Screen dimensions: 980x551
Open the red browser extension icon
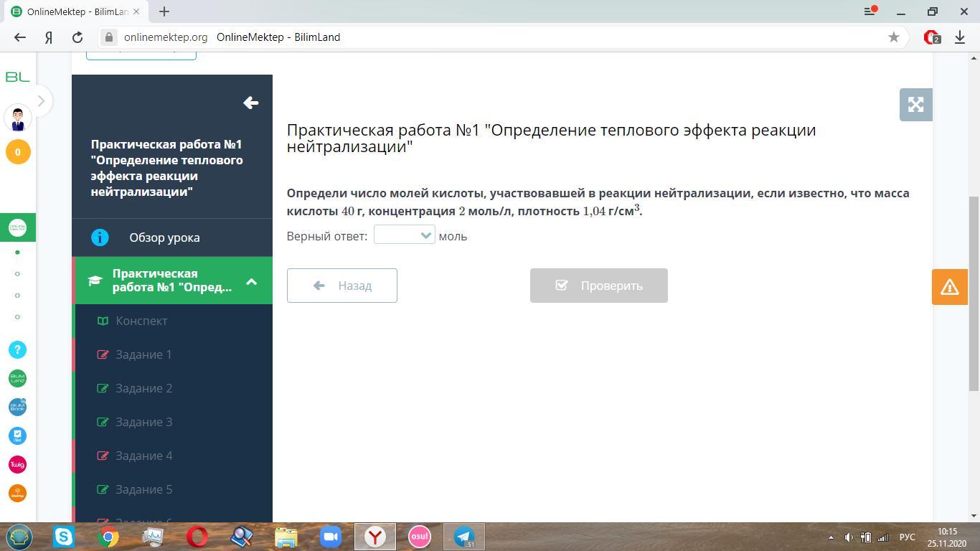pos(932,37)
